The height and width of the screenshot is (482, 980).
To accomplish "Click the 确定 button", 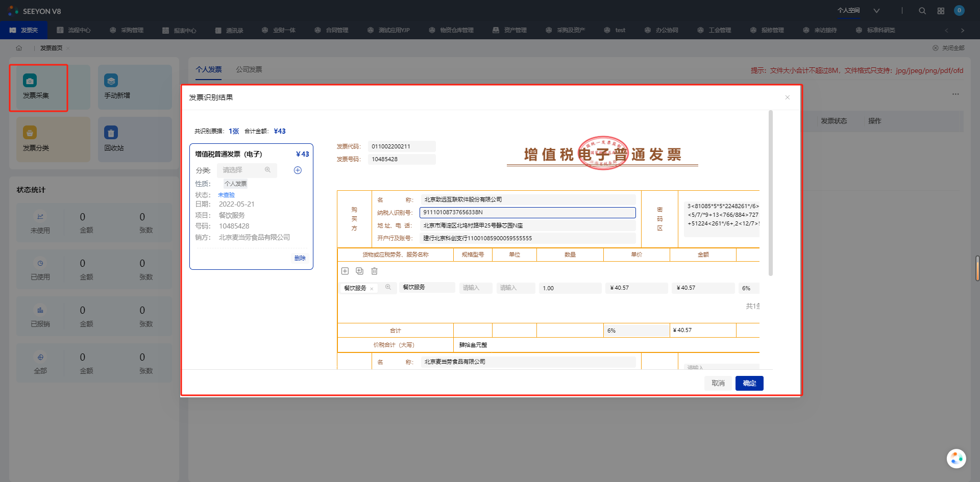I will [749, 383].
